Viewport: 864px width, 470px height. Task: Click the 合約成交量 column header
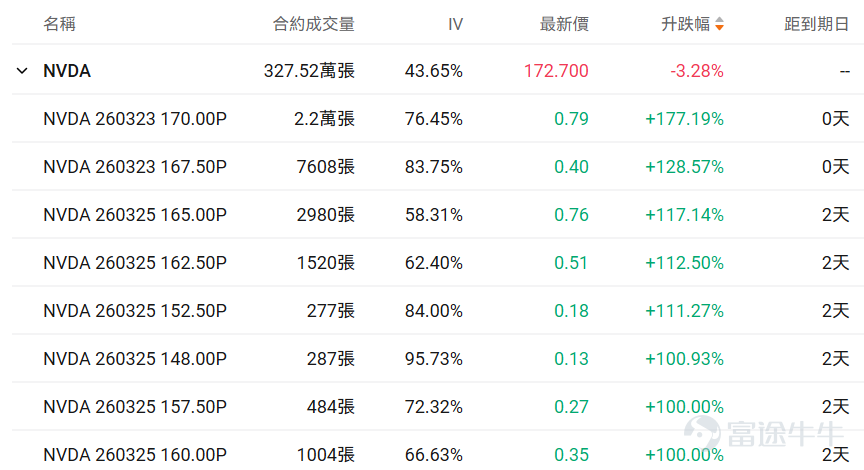(x=314, y=24)
